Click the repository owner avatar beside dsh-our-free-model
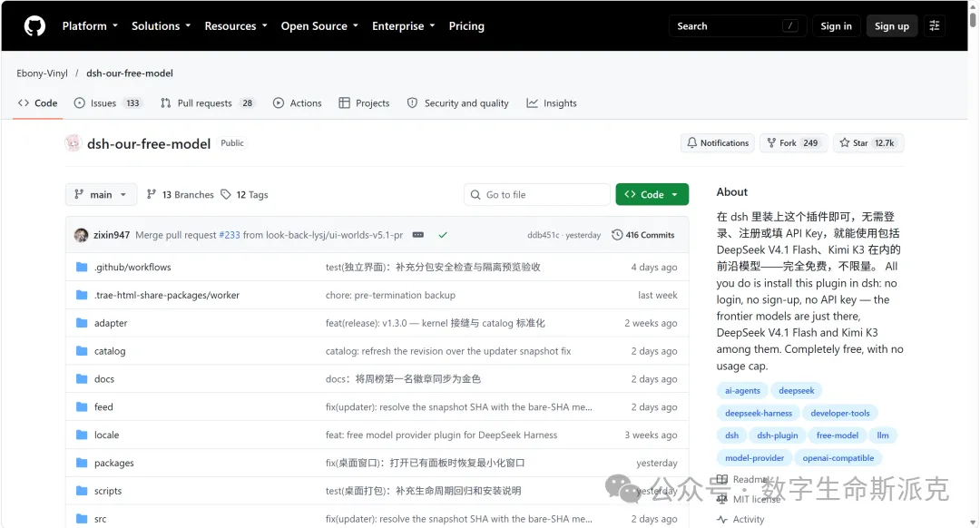This screenshot has width=980, height=528. click(x=73, y=143)
